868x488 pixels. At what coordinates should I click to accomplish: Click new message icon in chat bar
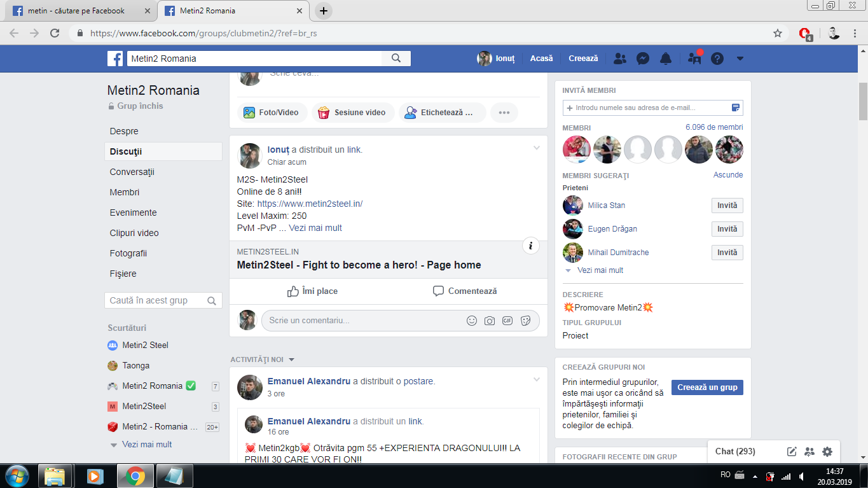[792, 452]
